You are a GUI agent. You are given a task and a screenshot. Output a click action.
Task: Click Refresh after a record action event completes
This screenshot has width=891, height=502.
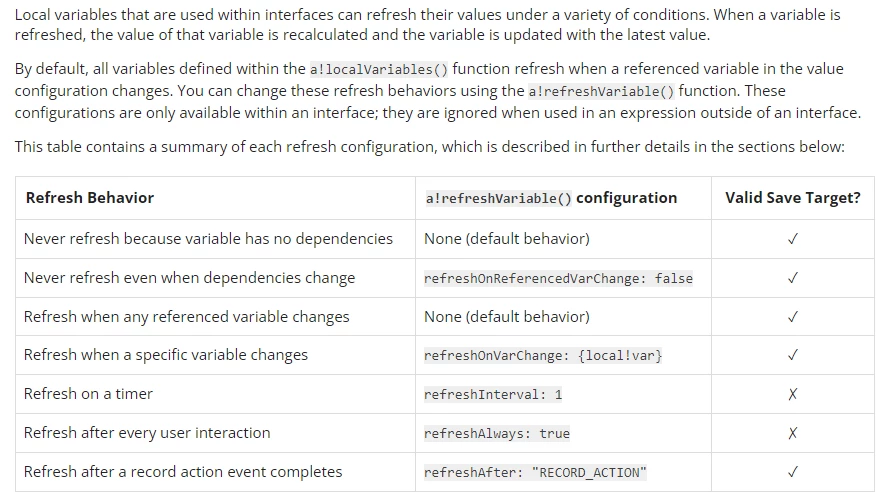coord(183,472)
